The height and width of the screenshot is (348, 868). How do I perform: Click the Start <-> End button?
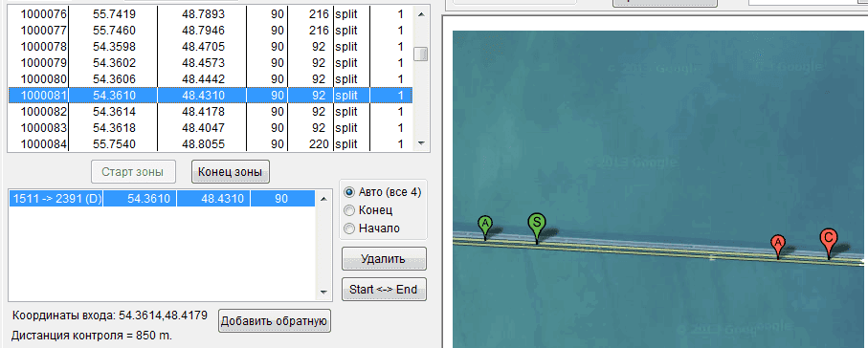384,290
